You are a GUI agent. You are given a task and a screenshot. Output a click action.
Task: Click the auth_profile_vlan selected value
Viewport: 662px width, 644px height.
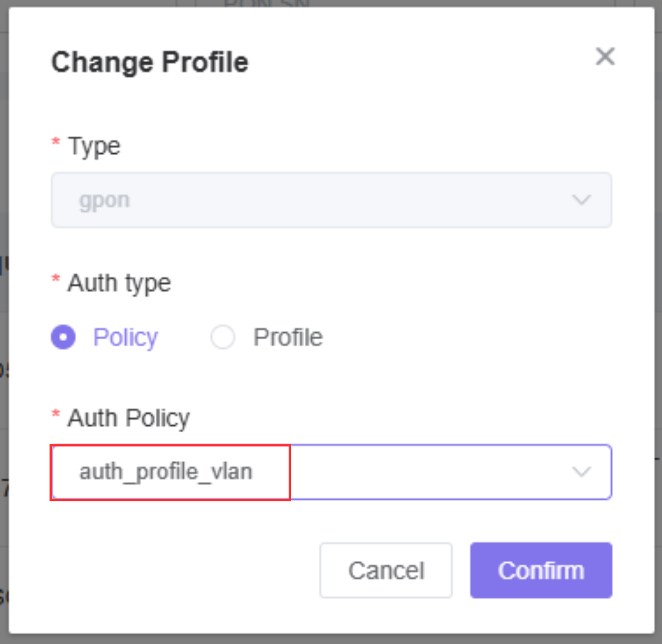click(166, 472)
